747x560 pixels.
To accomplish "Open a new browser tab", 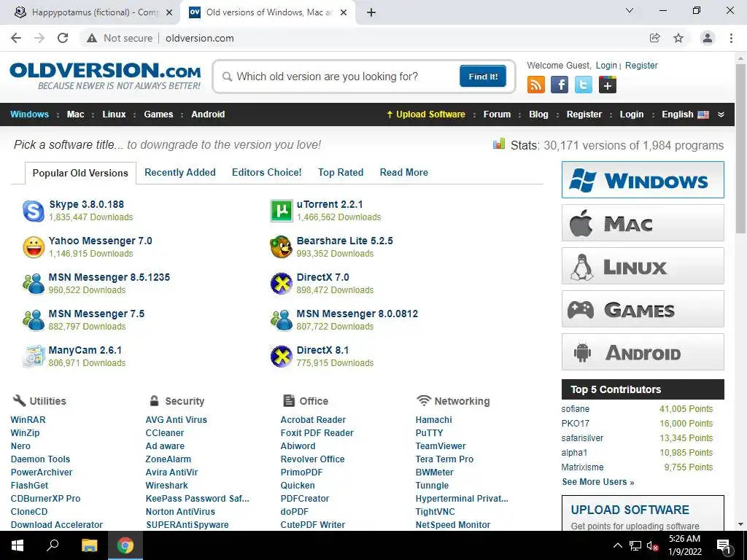I will click(371, 12).
